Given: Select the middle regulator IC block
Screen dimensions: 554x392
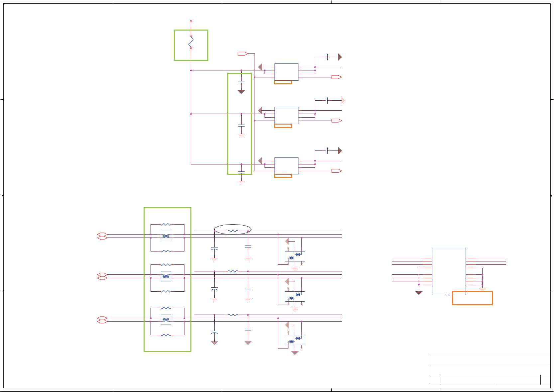Looking at the screenshot, I should click(x=286, y=116).
